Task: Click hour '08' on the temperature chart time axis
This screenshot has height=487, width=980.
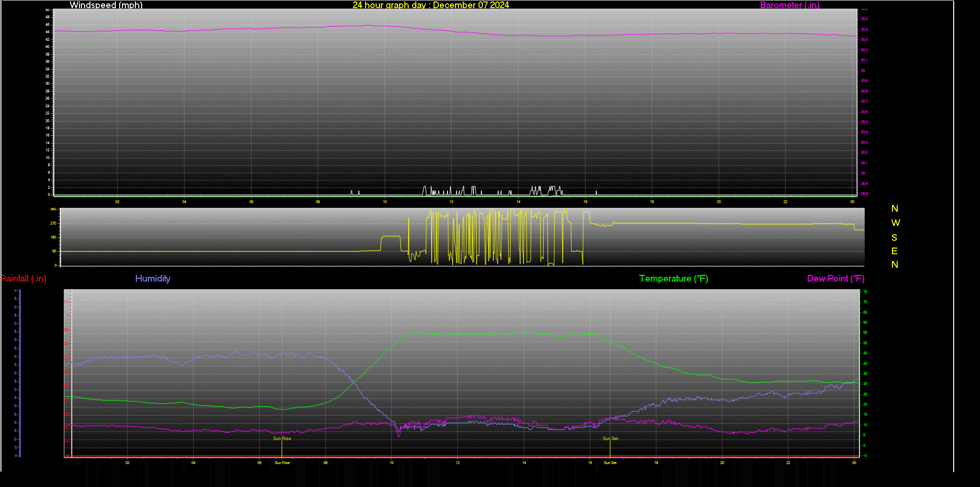Action: [325, 463]
